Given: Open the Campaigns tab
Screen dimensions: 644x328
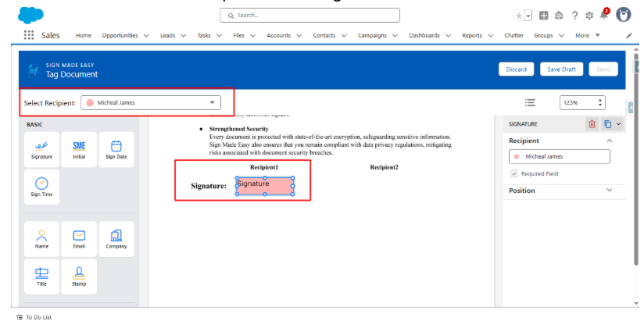Looking at the screenshot, I should pyautogui.click(x=372, y=35).
